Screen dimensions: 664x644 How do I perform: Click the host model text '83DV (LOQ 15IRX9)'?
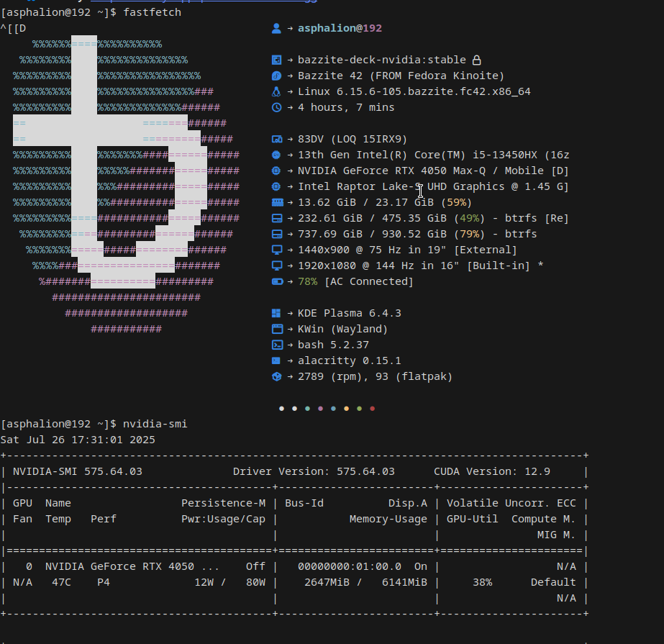click(x=353, y=140)
